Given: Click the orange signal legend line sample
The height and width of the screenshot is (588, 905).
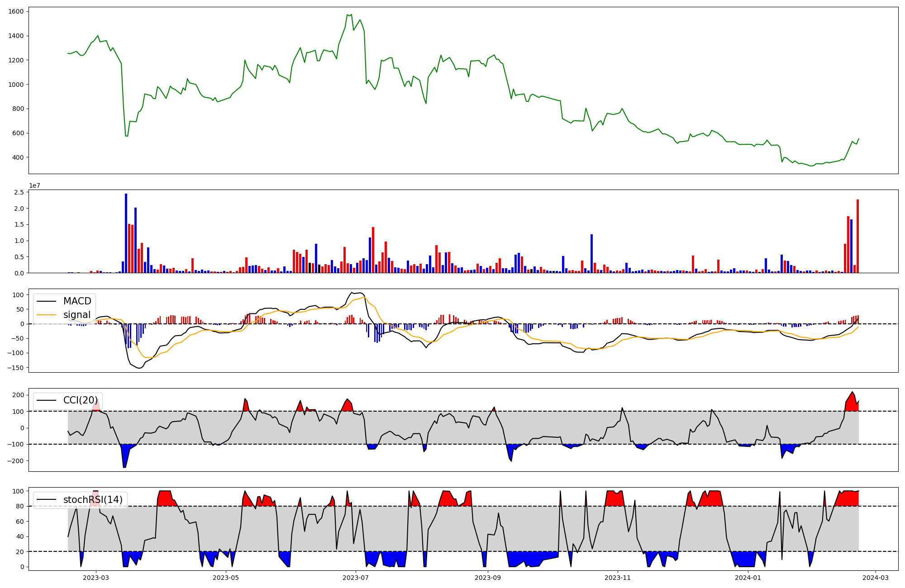Looking at the screenshot, I should coord(46,315).
